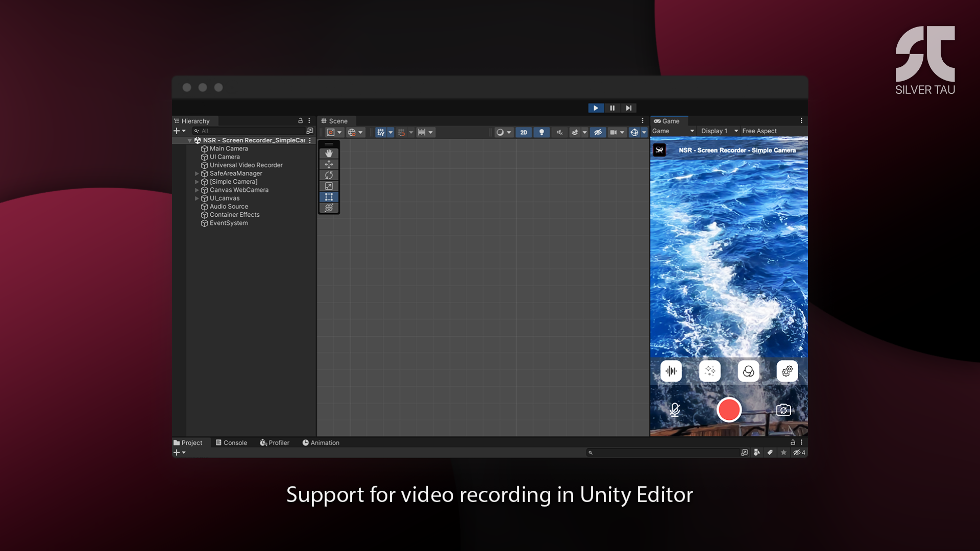This screenshot has width=980, height=551.
Task: Open the Hierarchy panel options menu
Action: coord(309,121)
